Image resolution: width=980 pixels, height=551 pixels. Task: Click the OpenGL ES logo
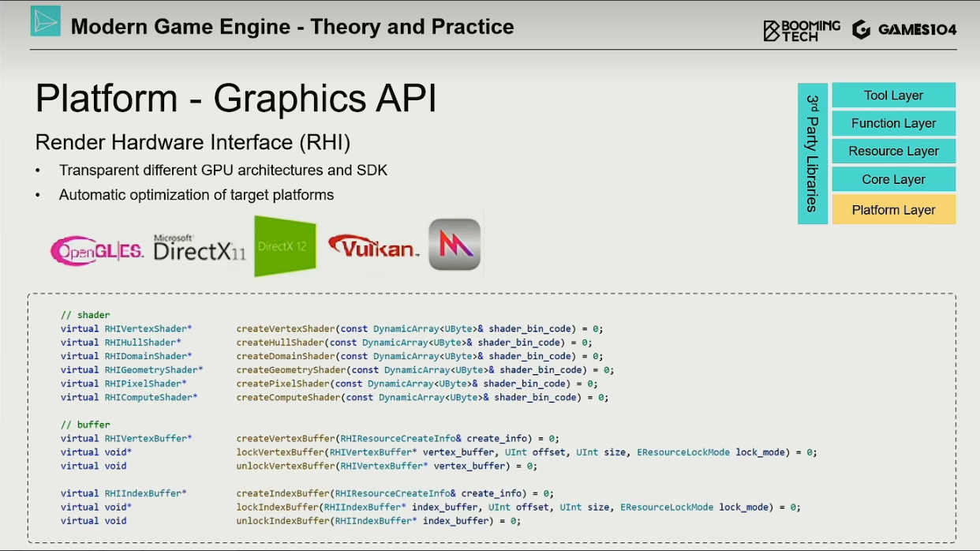click(x=97, y=251)
